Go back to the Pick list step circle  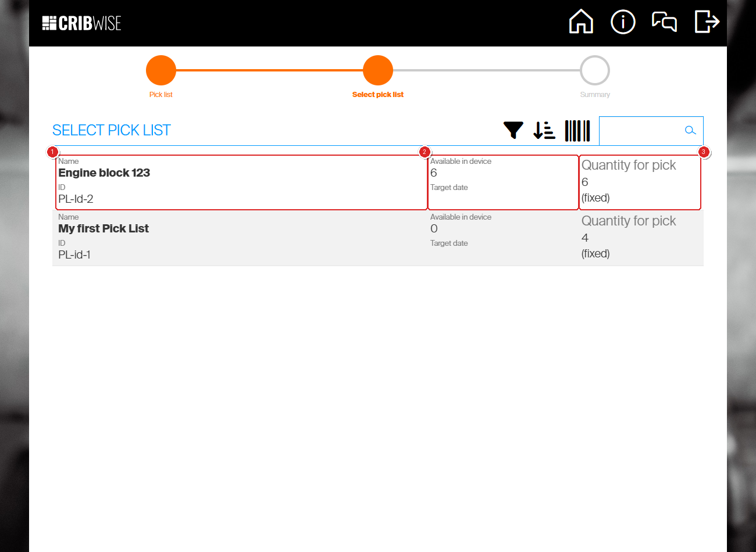pos(161,70)
